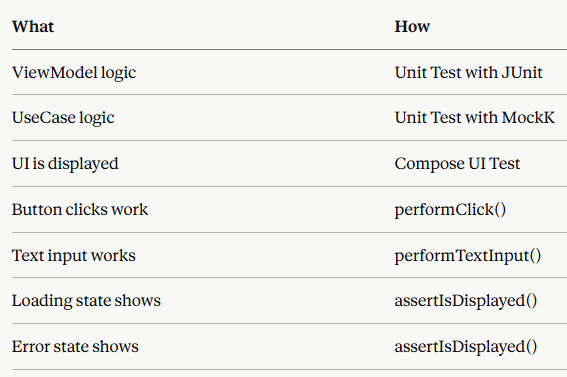
Task: Click the word "Compose" in the table
Action: (429, 164)
